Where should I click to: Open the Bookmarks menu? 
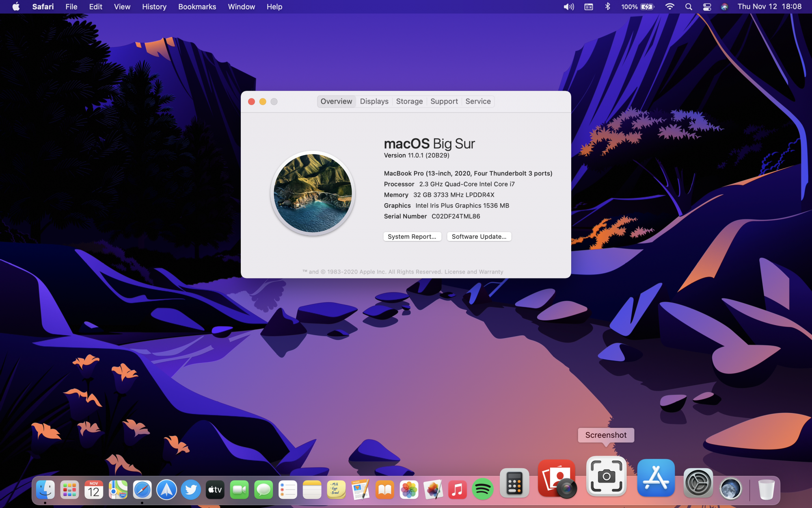point(197,7)
